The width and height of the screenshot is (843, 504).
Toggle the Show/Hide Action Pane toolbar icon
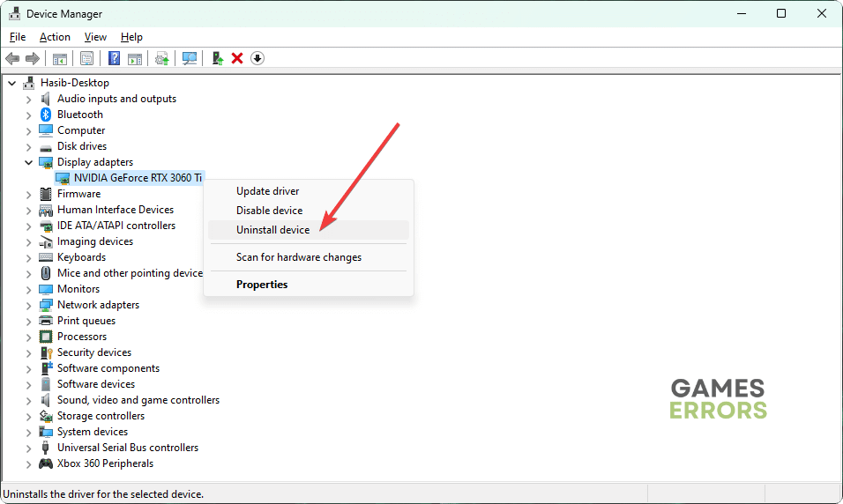click(x=134, y=58)
